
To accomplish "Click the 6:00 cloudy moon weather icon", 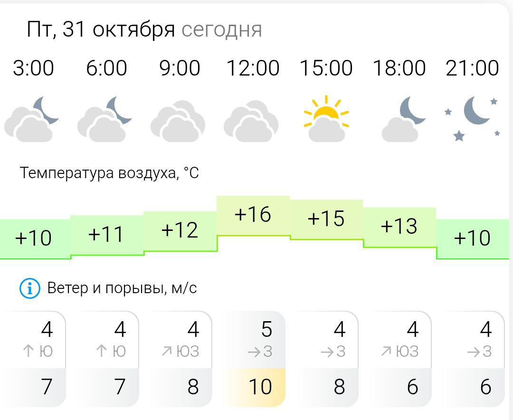I will [104, 119].
